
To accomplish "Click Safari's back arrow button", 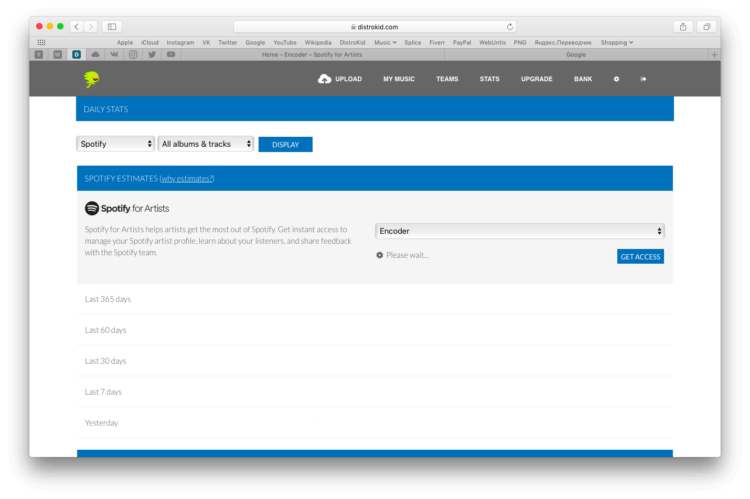I will 77,27.
